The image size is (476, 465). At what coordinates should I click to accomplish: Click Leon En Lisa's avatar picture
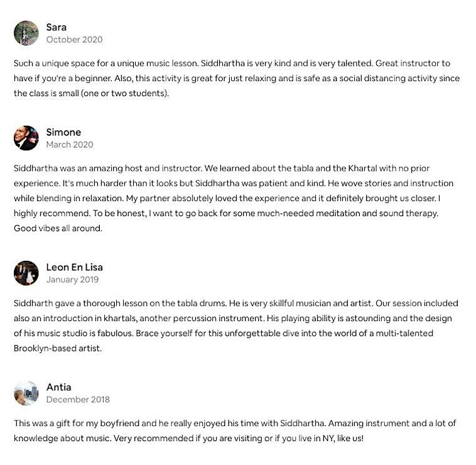pos(26,273)
